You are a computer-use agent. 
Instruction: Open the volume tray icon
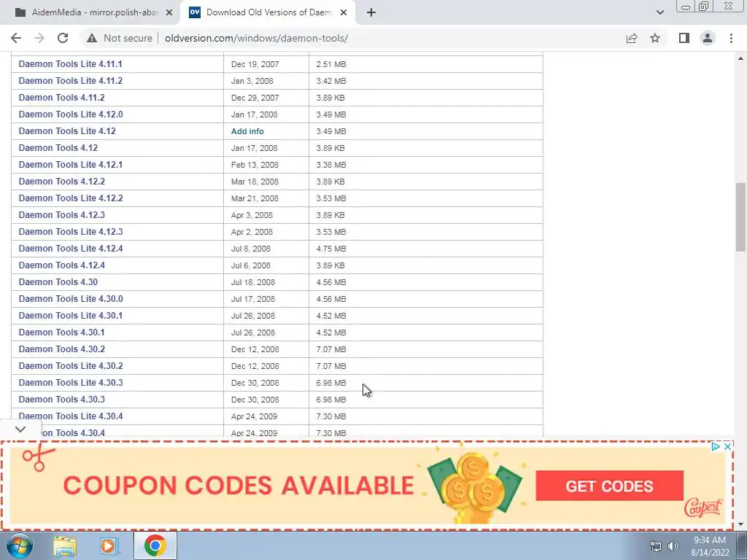click(x=673, y=546)
